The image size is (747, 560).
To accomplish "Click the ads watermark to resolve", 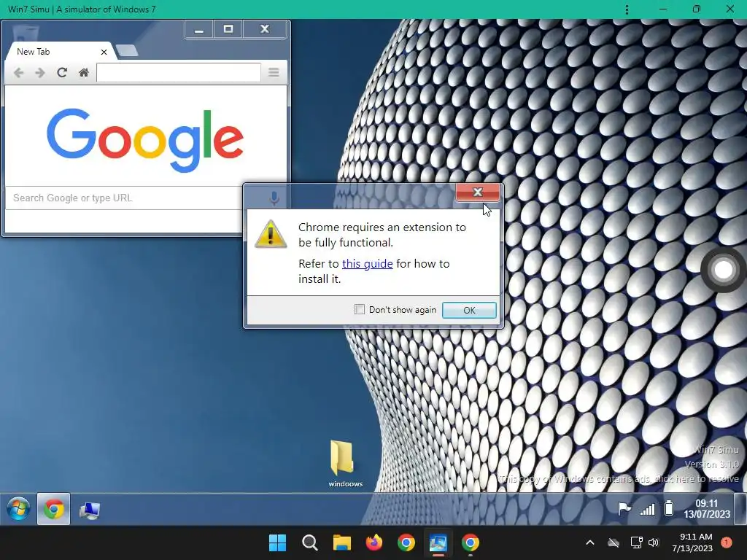I will pos(619,478).
